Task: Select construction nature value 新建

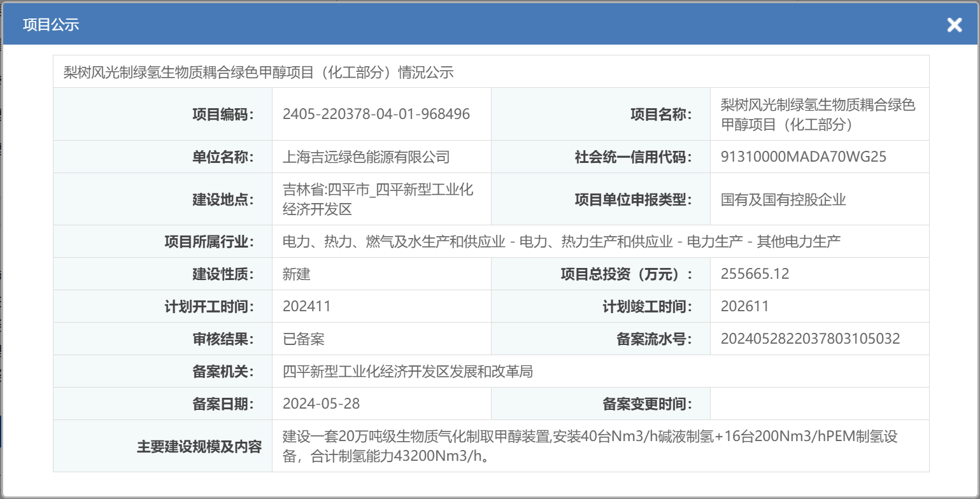Action: tap(297, 274)
